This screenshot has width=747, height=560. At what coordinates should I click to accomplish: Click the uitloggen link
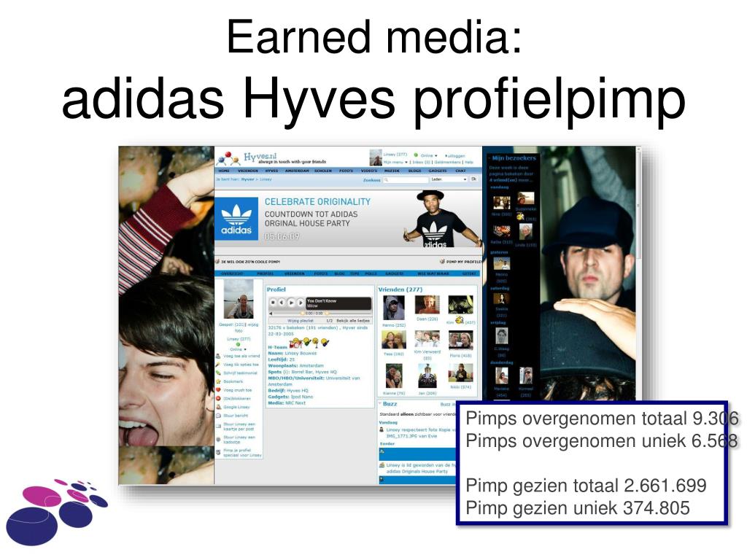coord(455,156)
